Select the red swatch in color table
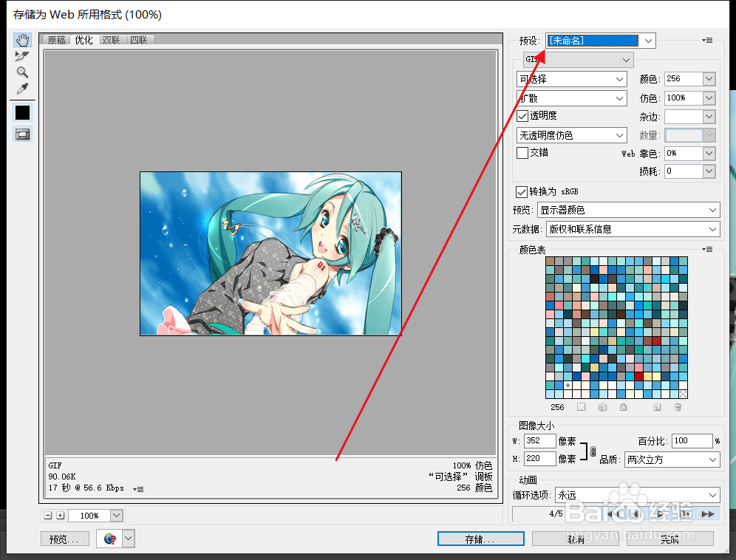Viewport: 736px width, 560px height. (638, 377)
